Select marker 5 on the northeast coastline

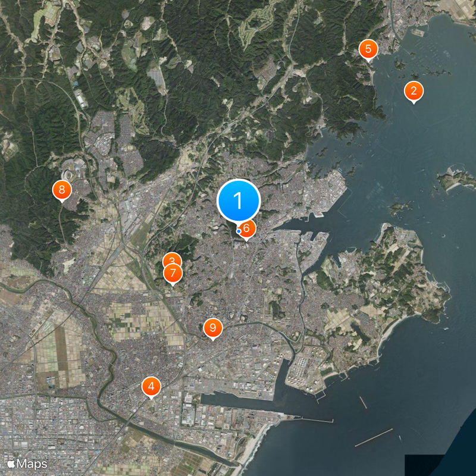click(368, 48)
